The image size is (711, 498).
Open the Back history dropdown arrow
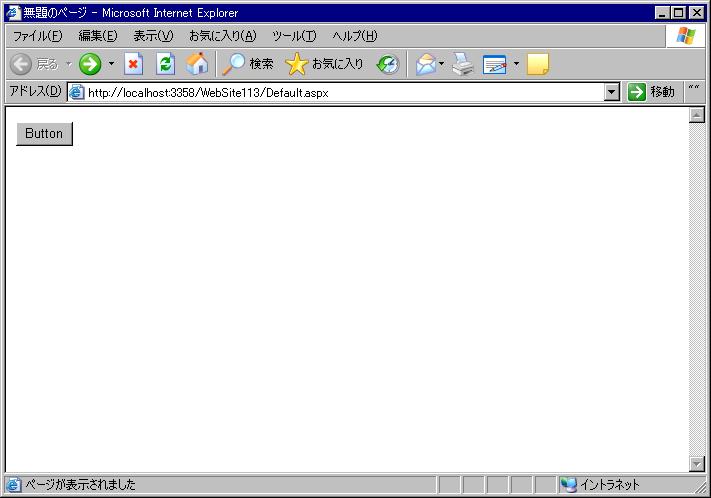point(69,64)
